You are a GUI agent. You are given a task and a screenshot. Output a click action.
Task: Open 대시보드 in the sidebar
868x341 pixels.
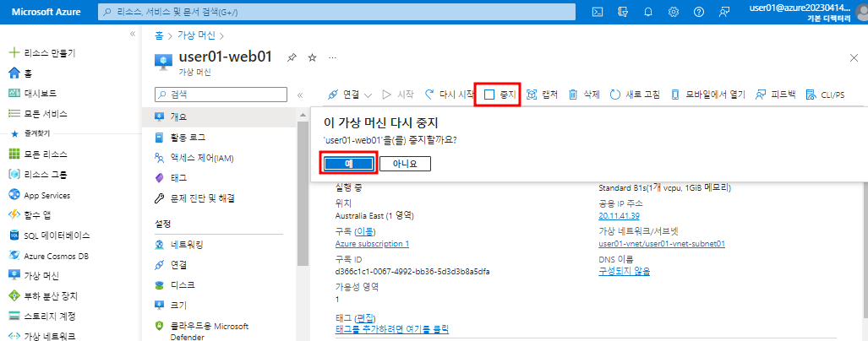(33, 94)
